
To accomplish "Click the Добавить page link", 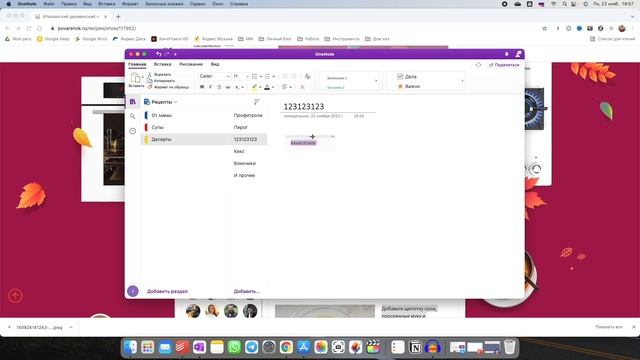I will pyautogui.click(x=247, y=291).
